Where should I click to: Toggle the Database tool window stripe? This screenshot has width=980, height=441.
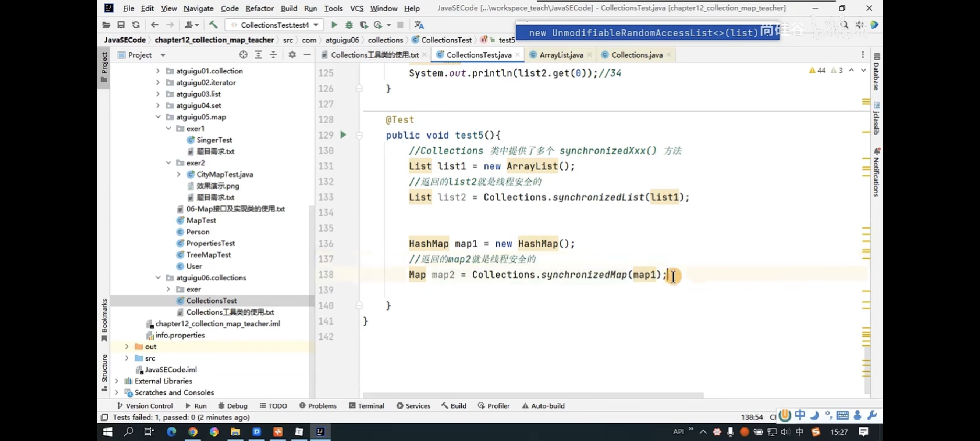coord(876,72)
